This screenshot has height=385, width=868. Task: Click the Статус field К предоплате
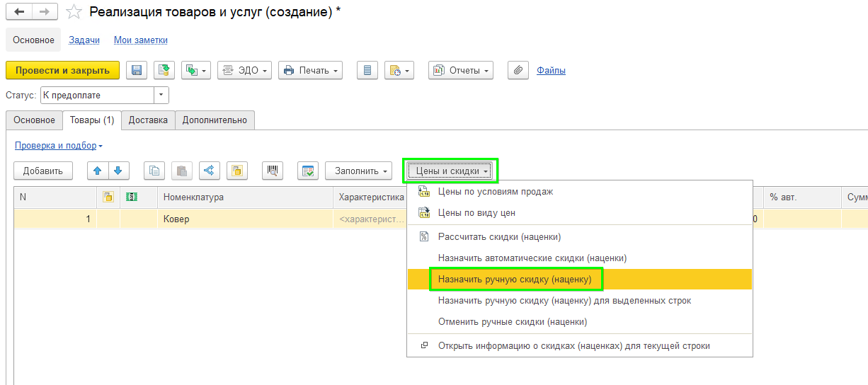tap(97, 95)
